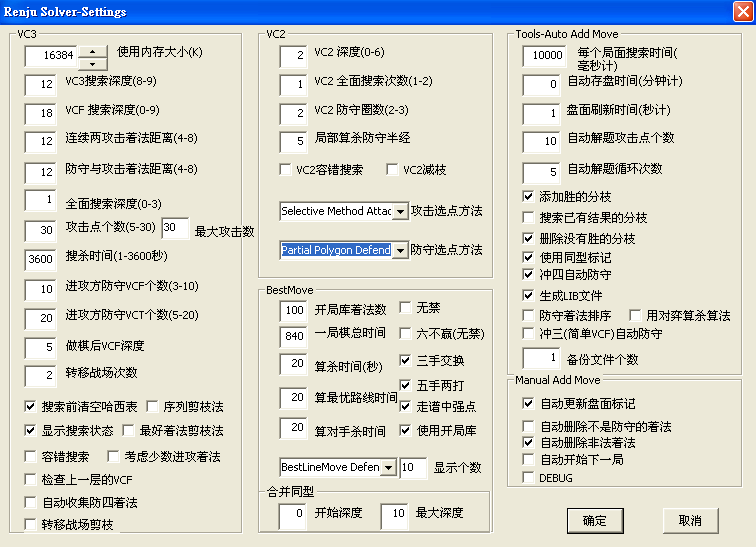The height and width of the screenshot is (547, 756).
Task: Enable 转移战场剪枝 checkbox
Action: click(30, 524)
